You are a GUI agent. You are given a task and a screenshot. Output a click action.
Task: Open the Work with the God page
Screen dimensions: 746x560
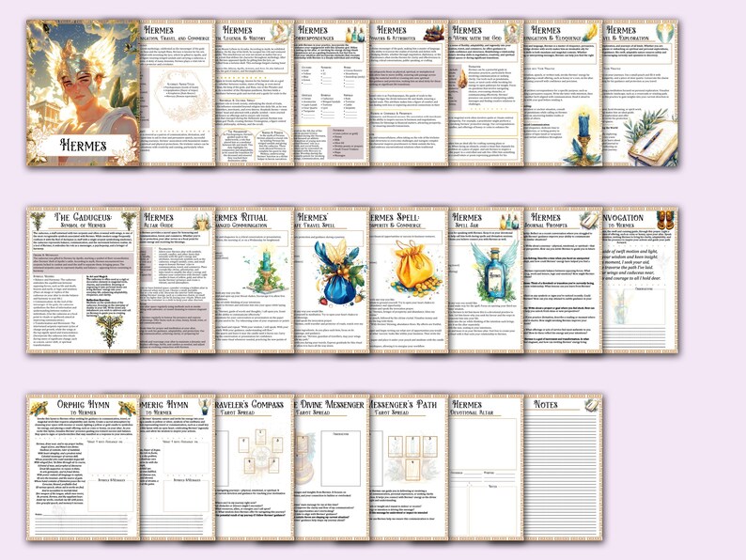pyautogui.click(x=487, y=93)
